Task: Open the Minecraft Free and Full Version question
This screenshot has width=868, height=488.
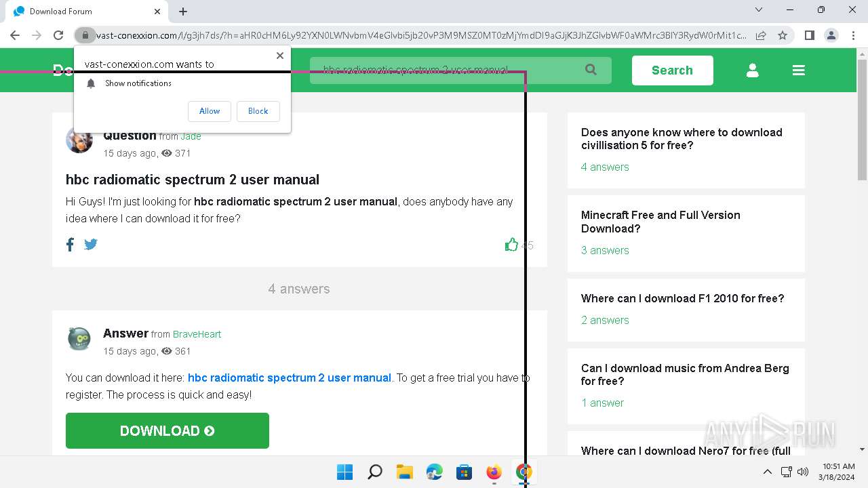Action: tap(660, 222)
